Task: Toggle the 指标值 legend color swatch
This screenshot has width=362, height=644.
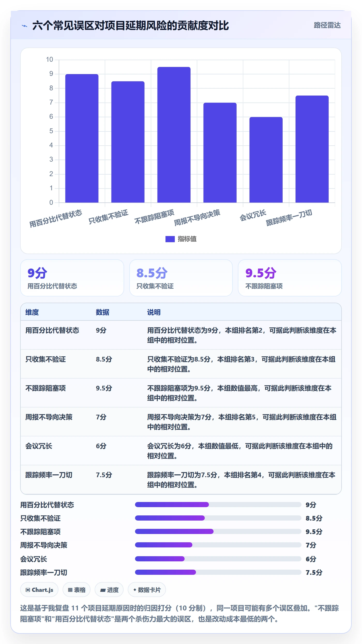Action: click(170, 239)
